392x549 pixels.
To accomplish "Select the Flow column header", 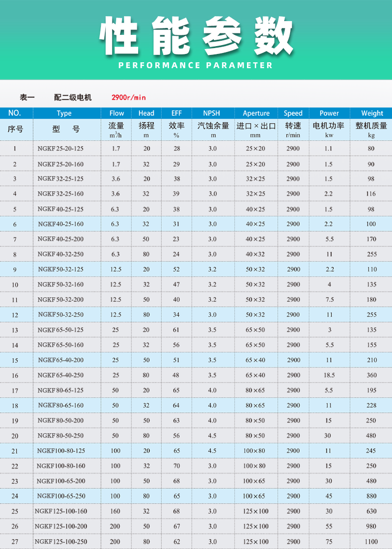I will 117,113.
